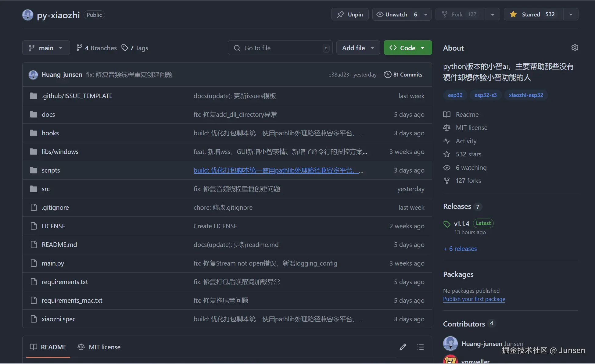Open repository settings via the About gear icon
This screenshot has width=595, height=364.
pyautogui.click(x=575, y=48)
